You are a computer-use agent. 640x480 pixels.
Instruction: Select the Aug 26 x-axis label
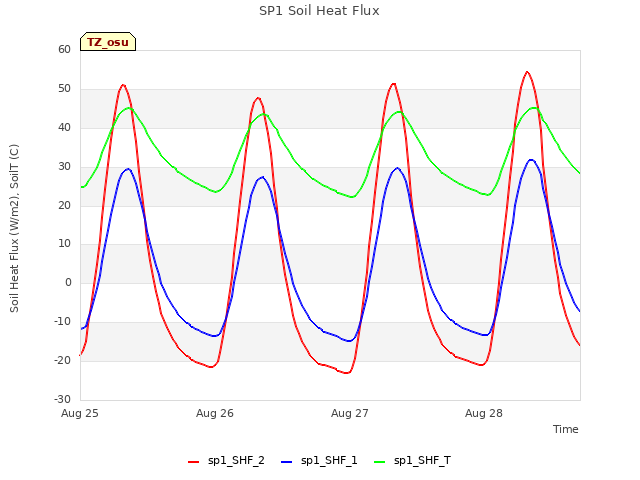click(x=215, y=413)
